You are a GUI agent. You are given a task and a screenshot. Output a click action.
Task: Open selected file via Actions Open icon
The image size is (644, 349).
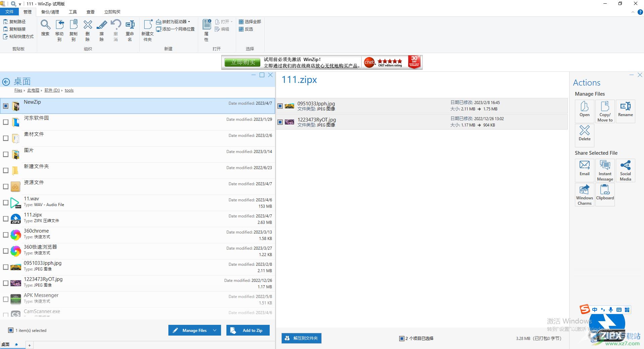[x=585, y=111]
